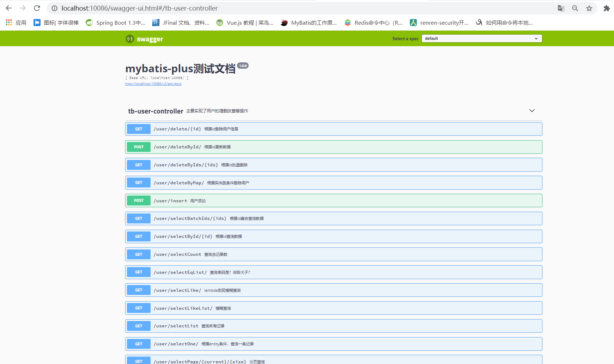Viewport: 614px width, 364px height.
Task: Open the localhost:10086/v2/api-docs link
Action: pyautogui.click(x=153, y=84)
